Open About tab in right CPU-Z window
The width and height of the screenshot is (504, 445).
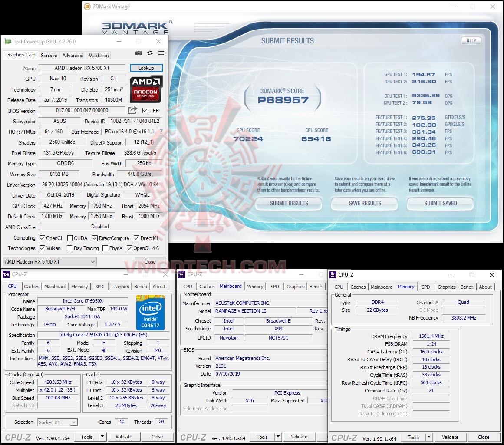tap(485, 287)
